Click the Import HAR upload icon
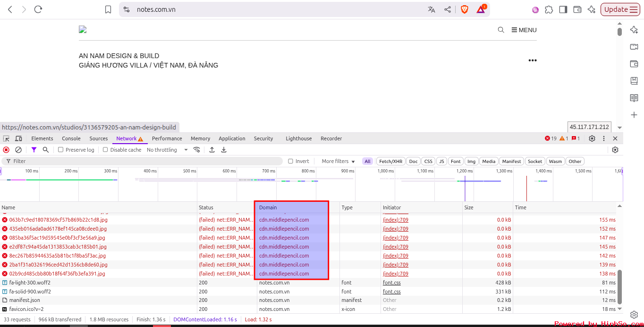 point(212,150)
